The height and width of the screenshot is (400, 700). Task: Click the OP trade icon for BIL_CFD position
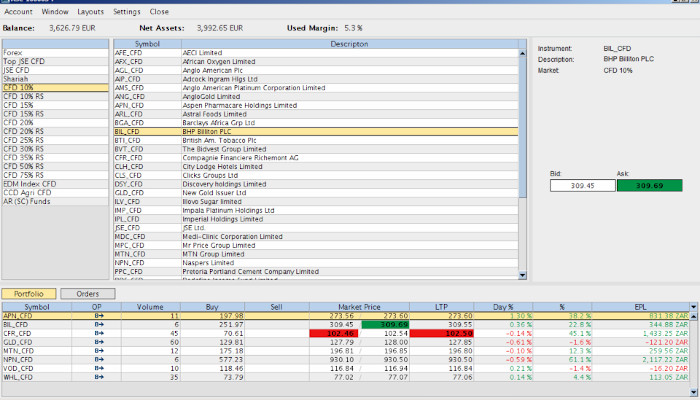pos(99,324)
